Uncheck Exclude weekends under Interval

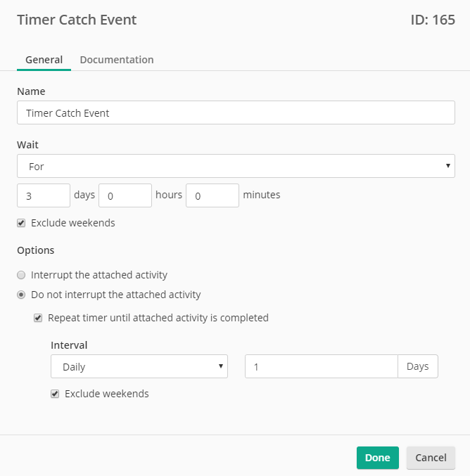(55, 394)
